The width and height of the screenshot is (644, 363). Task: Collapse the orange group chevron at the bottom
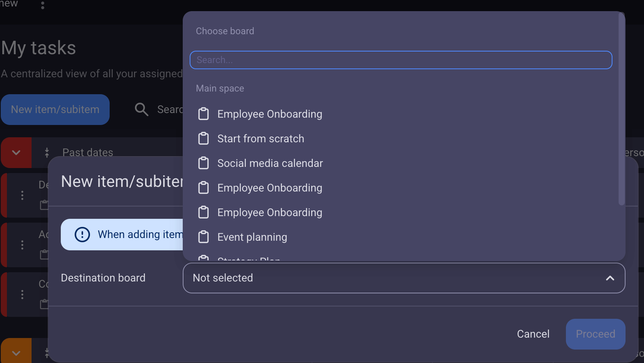click(16, 353)
